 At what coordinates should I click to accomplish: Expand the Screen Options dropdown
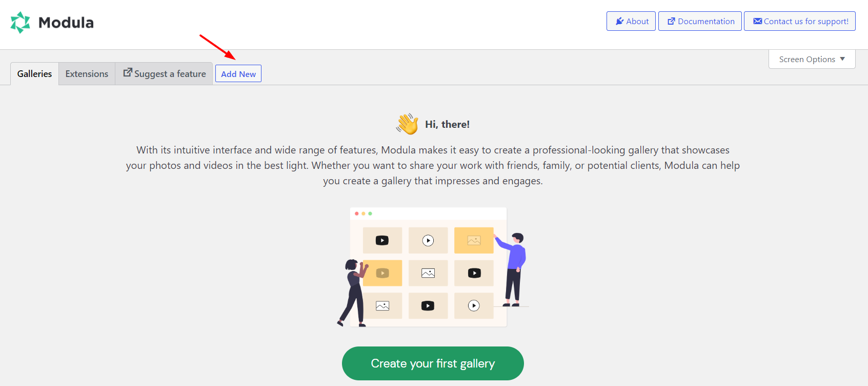pos(812,59)
